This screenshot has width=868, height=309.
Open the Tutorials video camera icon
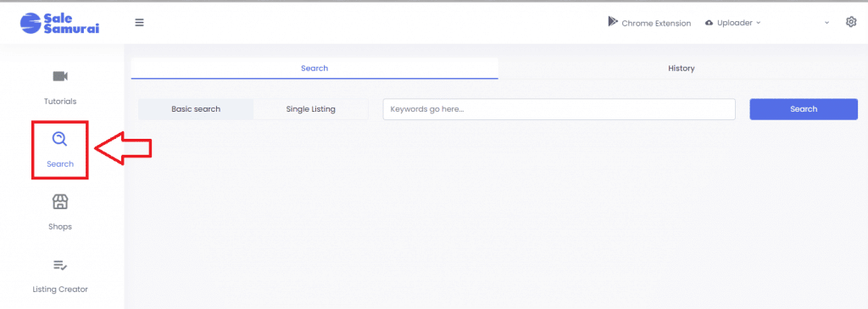60,75
